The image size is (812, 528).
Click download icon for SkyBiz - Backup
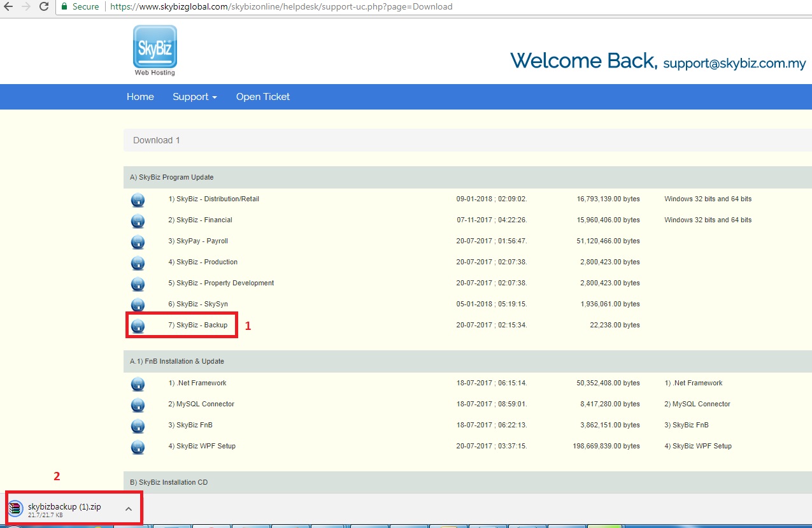point(138,326)
